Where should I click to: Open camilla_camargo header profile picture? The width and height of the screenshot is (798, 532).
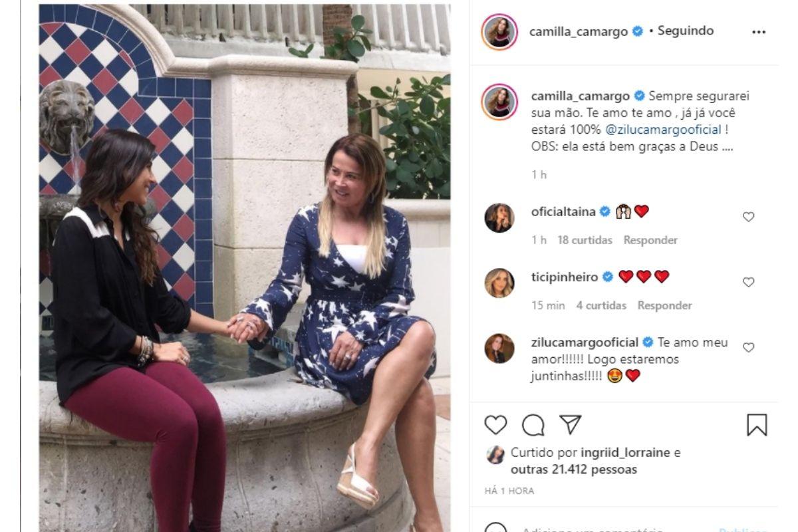(x=499, y=31)
